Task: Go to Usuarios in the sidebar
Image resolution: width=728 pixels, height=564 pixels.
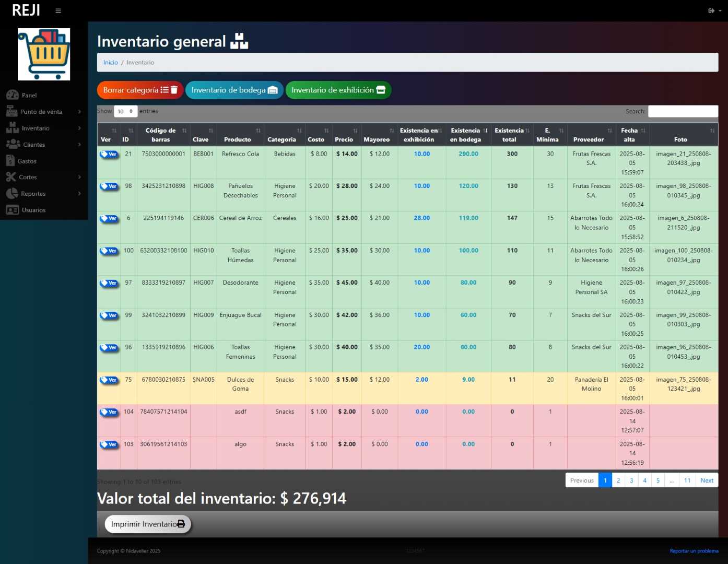Action: [x=33, y=210]
